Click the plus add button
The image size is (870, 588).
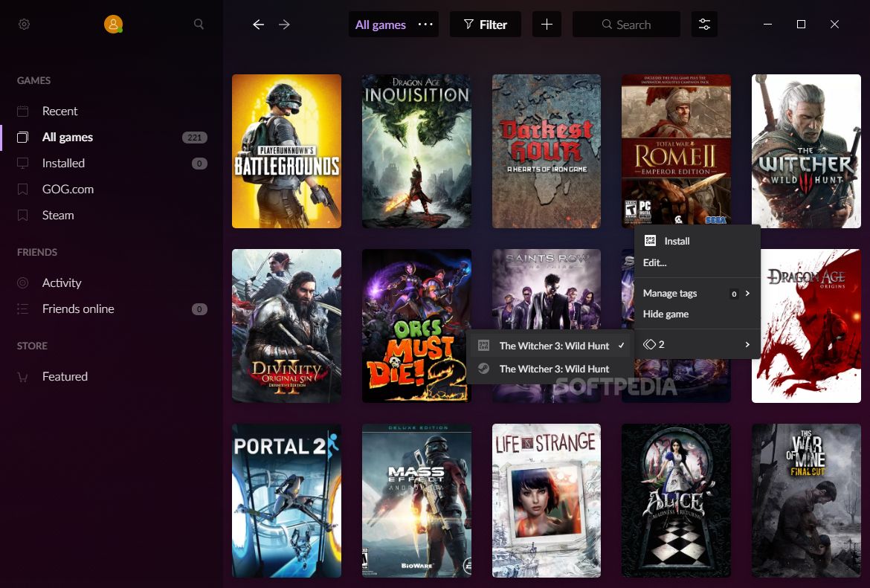547,25
